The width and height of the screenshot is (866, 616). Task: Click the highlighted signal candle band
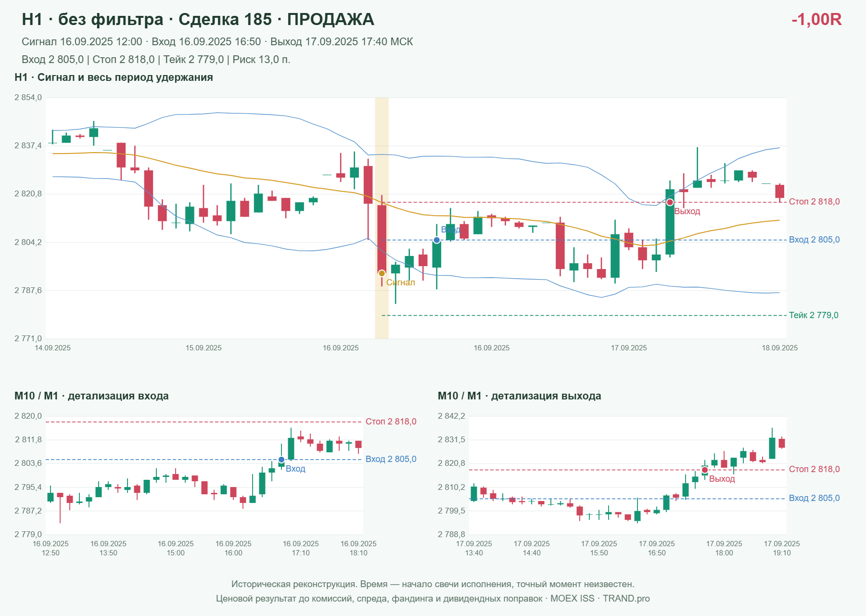tap(382, 218)
